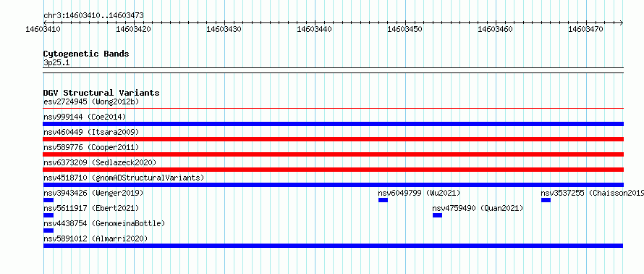
Task: Click the DGV Structural Variants track title
Action: tap(101, 93)
